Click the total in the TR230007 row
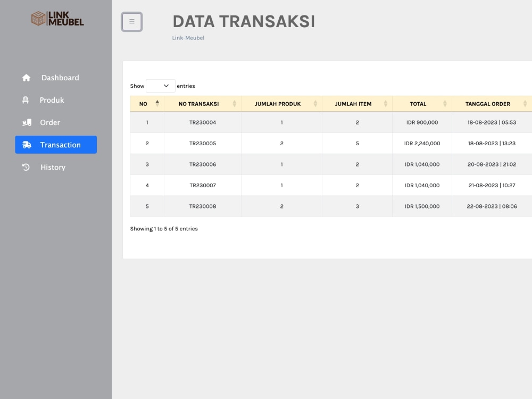The width and height of the screenshot is (532, 399). (422, 186)
